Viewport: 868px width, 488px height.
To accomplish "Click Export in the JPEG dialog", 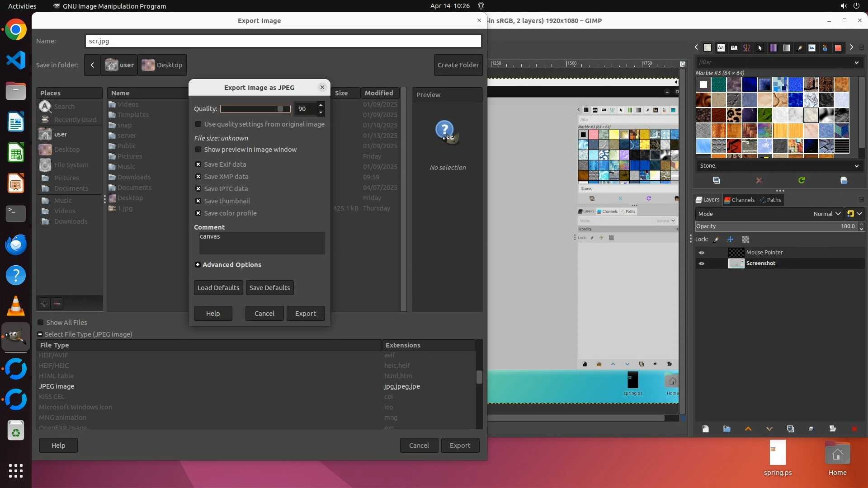I will [305, 314].
